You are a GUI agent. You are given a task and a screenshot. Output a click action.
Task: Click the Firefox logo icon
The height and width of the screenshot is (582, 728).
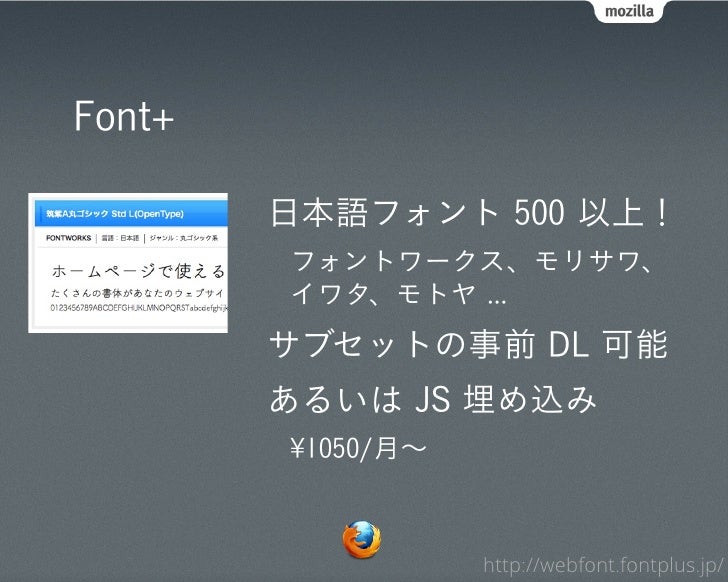coord(362,540)
